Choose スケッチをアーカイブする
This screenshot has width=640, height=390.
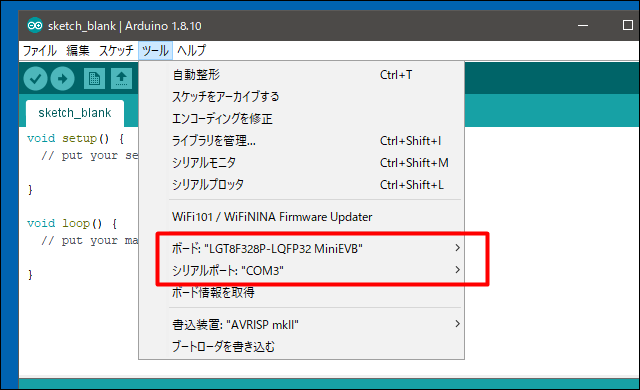[x=301, y=97]
